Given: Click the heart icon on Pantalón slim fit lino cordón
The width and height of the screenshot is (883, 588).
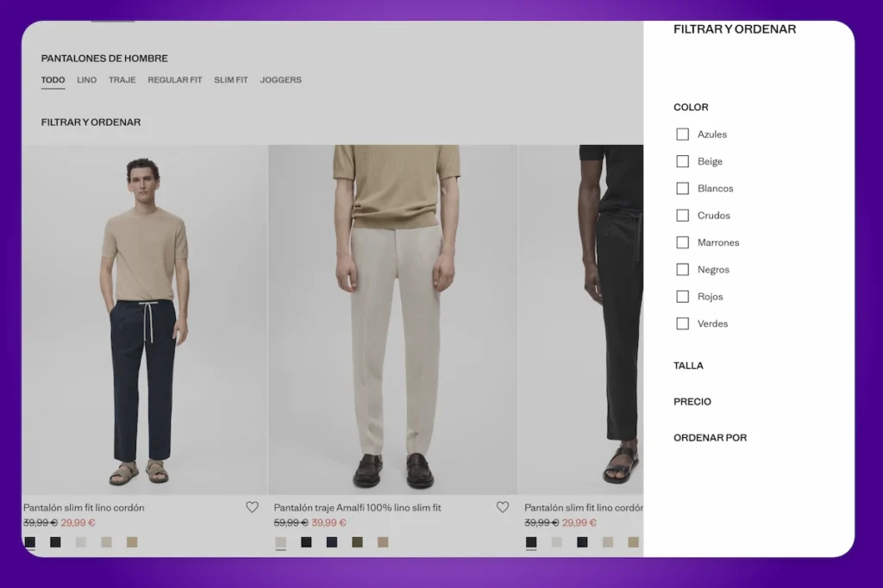Looking at the screenshot, I should coord(253,507).
